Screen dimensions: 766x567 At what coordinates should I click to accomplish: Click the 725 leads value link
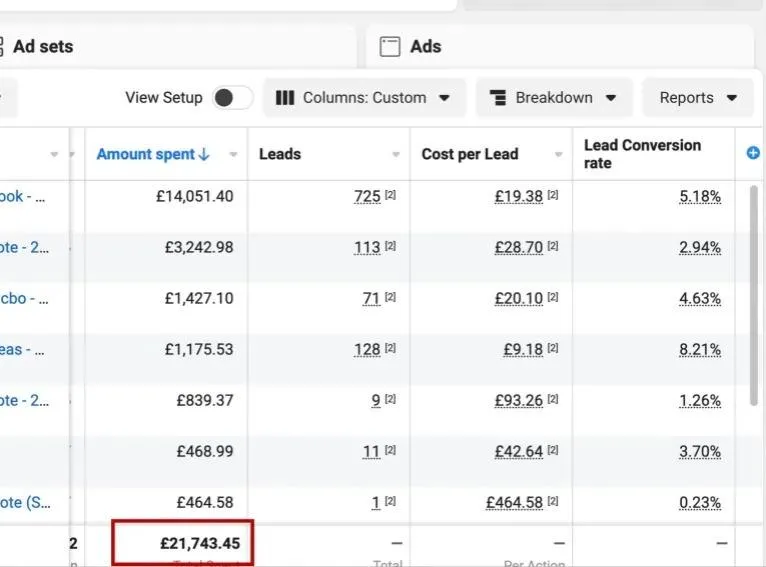[x=367, y=196]
